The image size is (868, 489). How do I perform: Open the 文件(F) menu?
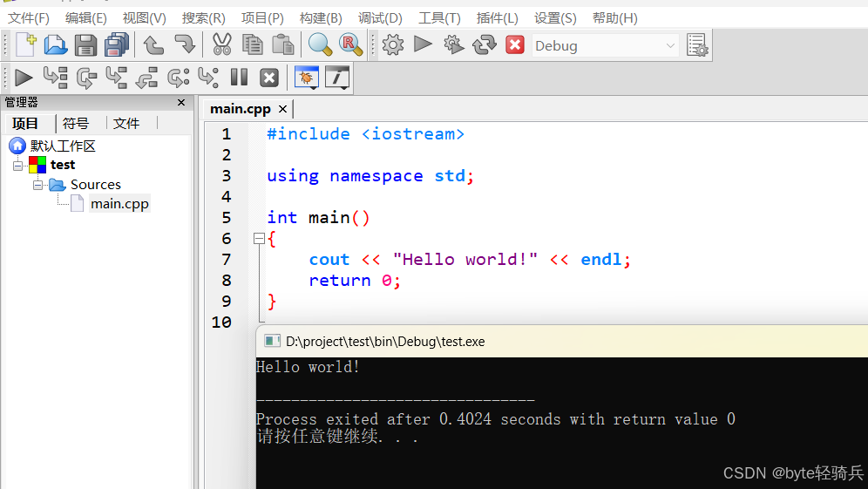click(x=29, y=18)
